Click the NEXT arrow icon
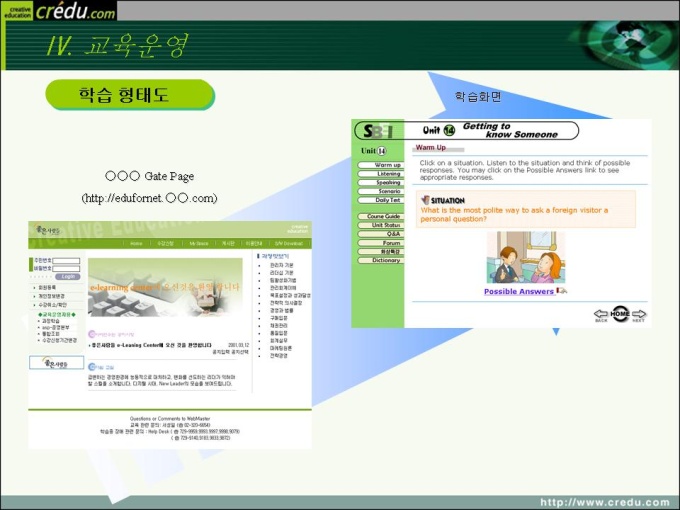680x510 pixels. (x=639, y=314)
